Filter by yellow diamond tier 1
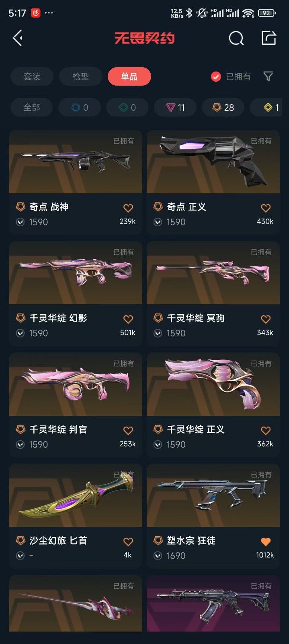 pos(267,107)
